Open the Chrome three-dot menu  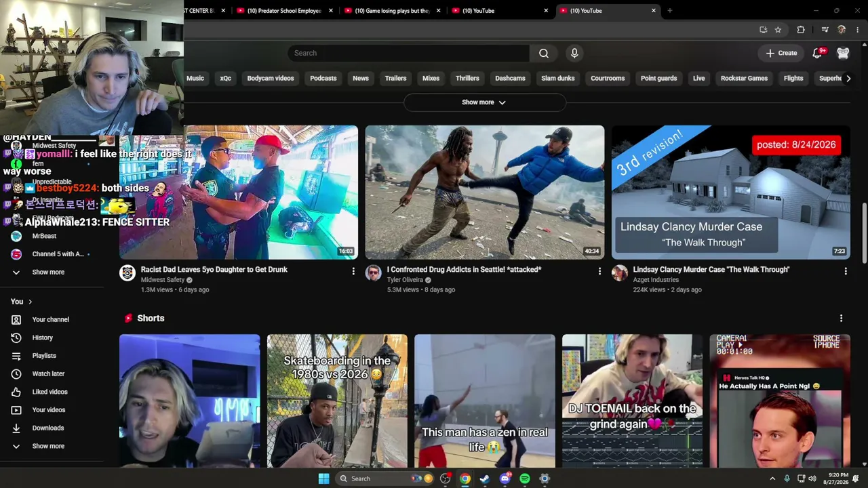(858, 30)
